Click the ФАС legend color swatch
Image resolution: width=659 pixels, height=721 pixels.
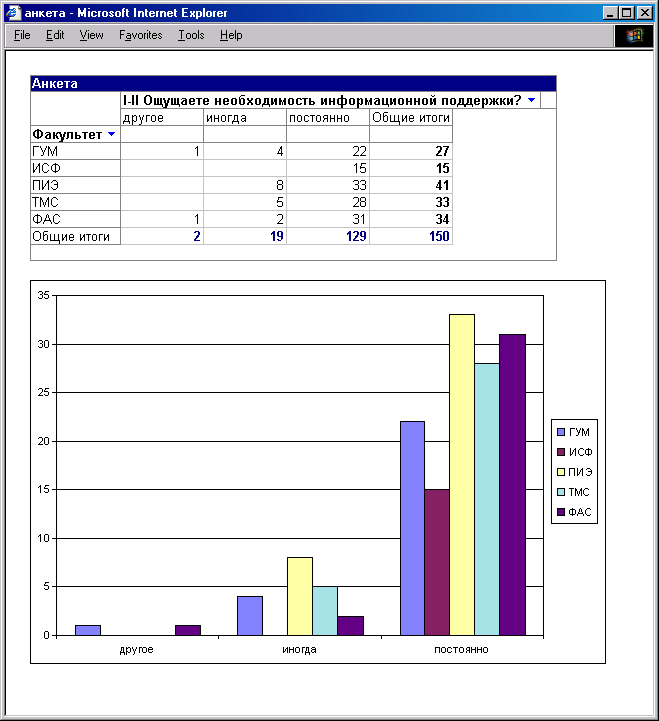[x=561, y=512]
